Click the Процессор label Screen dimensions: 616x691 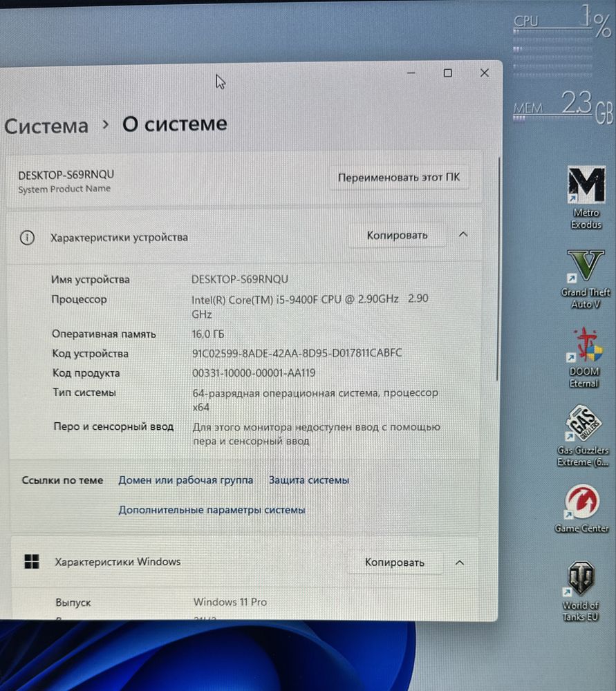click(x=79, y=300)
